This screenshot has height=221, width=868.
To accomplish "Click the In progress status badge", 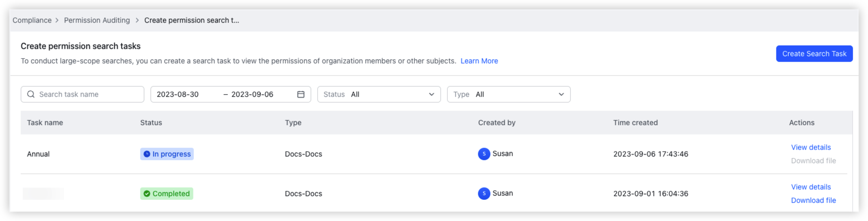I will [167, 154].
